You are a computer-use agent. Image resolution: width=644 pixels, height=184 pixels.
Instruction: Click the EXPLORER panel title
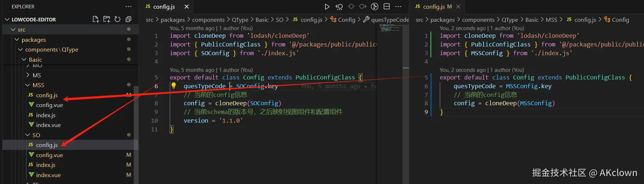(23, 7)
